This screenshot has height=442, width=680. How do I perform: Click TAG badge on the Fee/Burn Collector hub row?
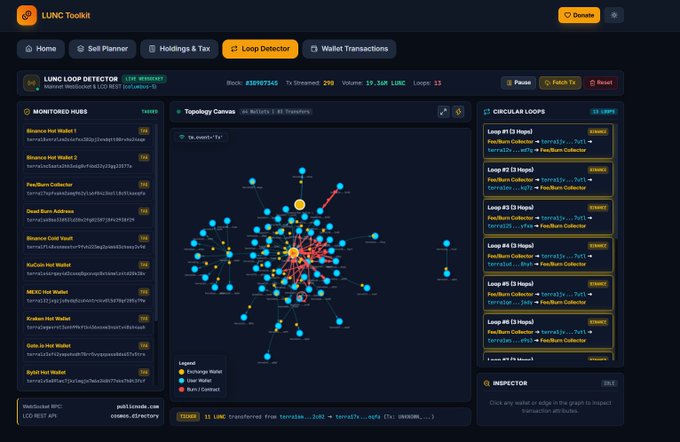click(x=144, y=184)
